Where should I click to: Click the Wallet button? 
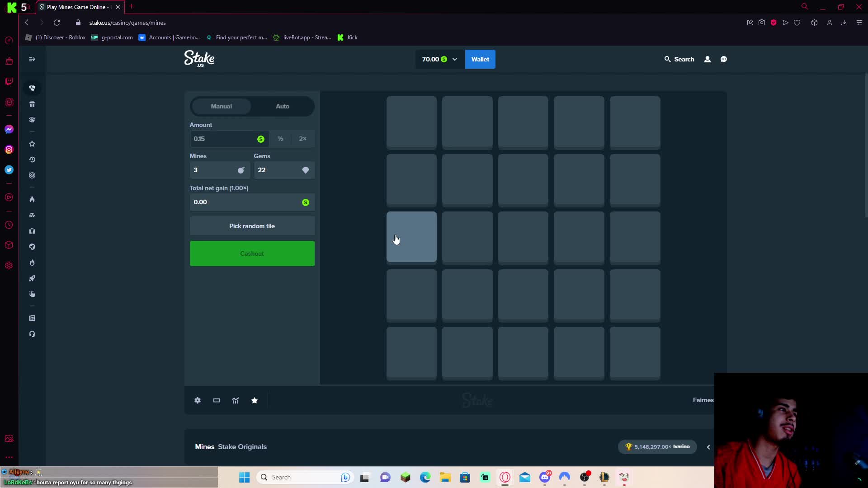(480, 59)
